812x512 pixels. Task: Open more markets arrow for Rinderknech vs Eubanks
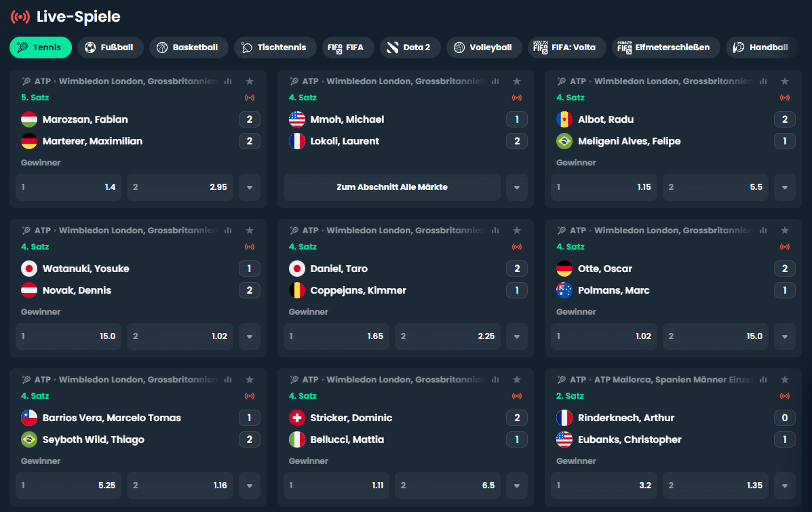pos(785,486)
